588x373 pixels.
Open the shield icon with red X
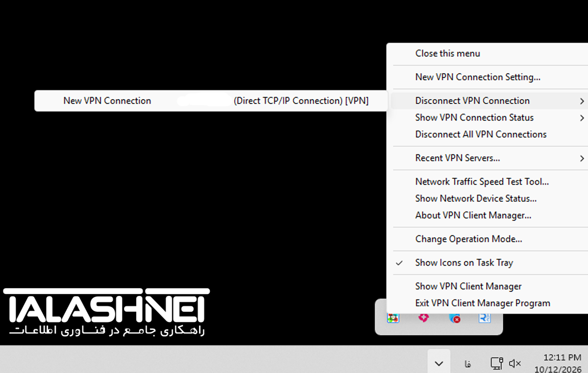(454, 318)
